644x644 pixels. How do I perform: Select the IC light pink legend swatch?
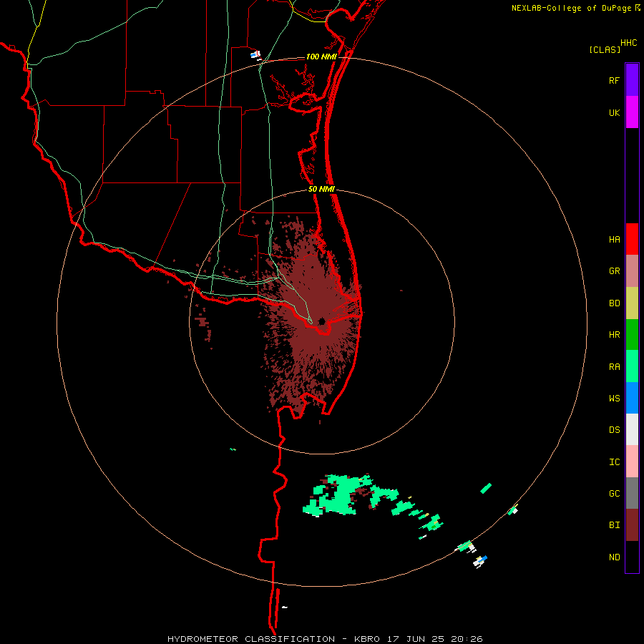click(x=632, y=462)
